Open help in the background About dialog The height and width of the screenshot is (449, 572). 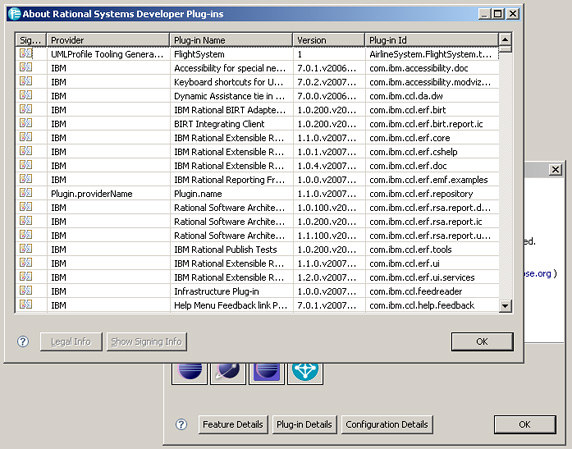click(x=181, y=424)
